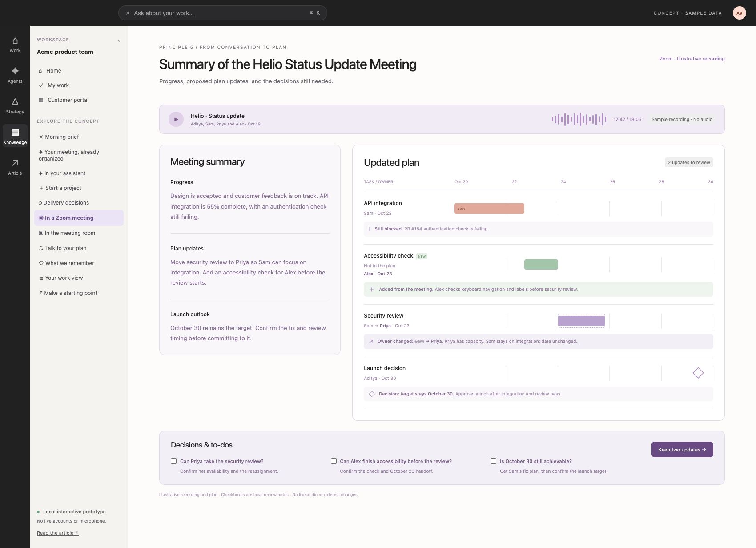Image resolution: width=756 pixels, height=548 pixels.
Task: Click the green Accessibility check timeline bar
Action: coord(541,264)
